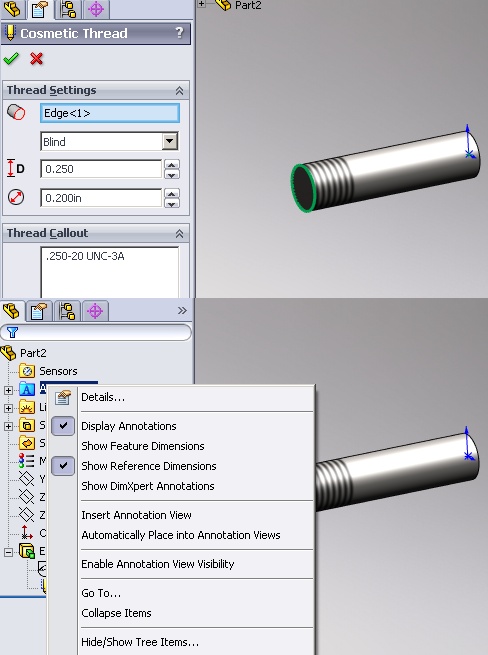Toggle Show Reference Dimensions option
The image size is (488, 655).
pos(149,466)
